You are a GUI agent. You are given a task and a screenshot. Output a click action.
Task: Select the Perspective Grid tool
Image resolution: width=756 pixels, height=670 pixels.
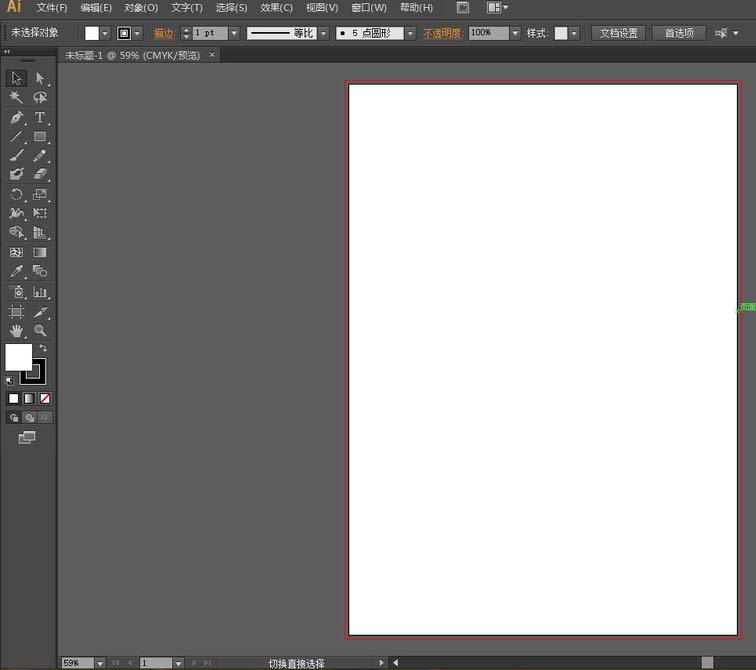tap(40, 232)
